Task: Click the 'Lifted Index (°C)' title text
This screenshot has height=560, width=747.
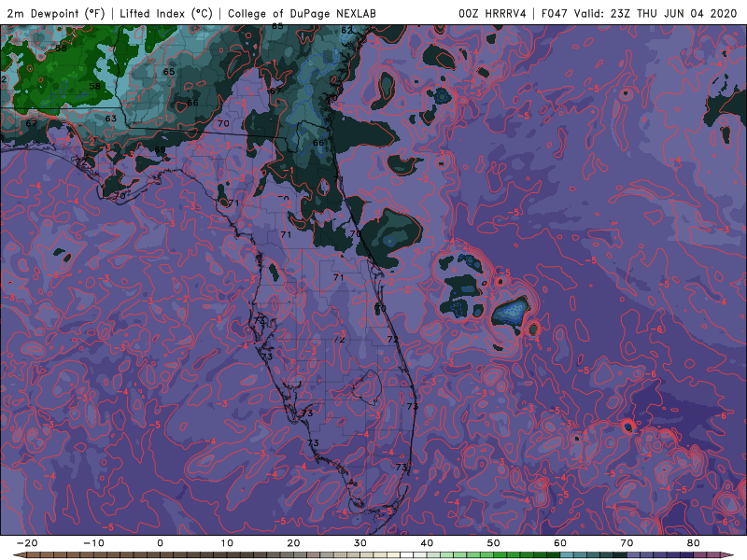Action: (x=166, y=13)
